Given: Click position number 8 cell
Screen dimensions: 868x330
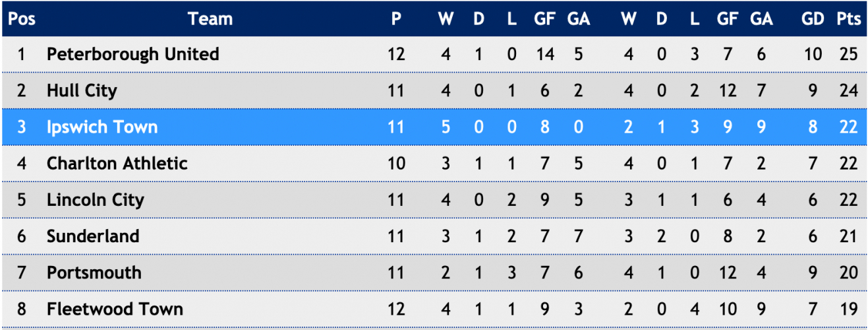Looking at the screenshot, I should click(x=21, y=308).
